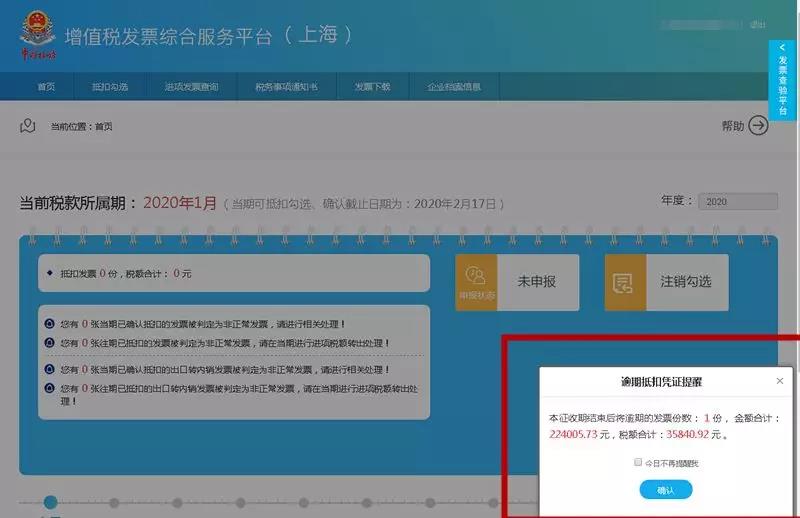Screen dimensions: 800x518
Task: Click 增值税发票综合服务平台 title text
Action: click(x=168, y=37)
